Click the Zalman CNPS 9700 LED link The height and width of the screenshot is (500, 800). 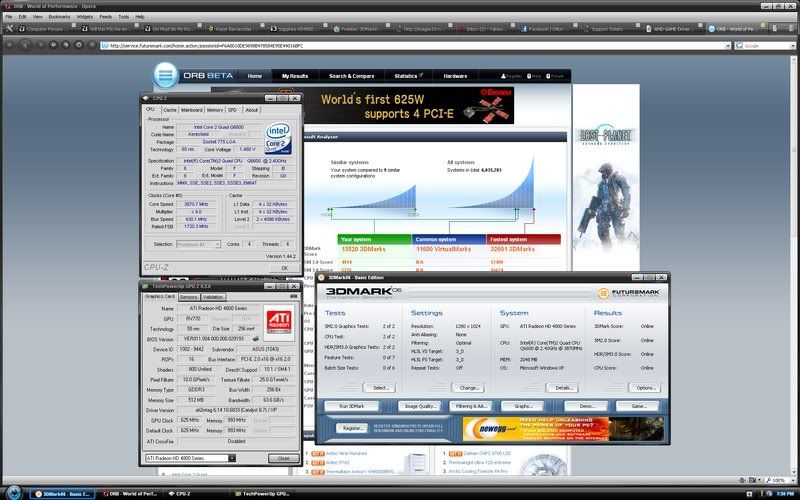click(487, 453)
